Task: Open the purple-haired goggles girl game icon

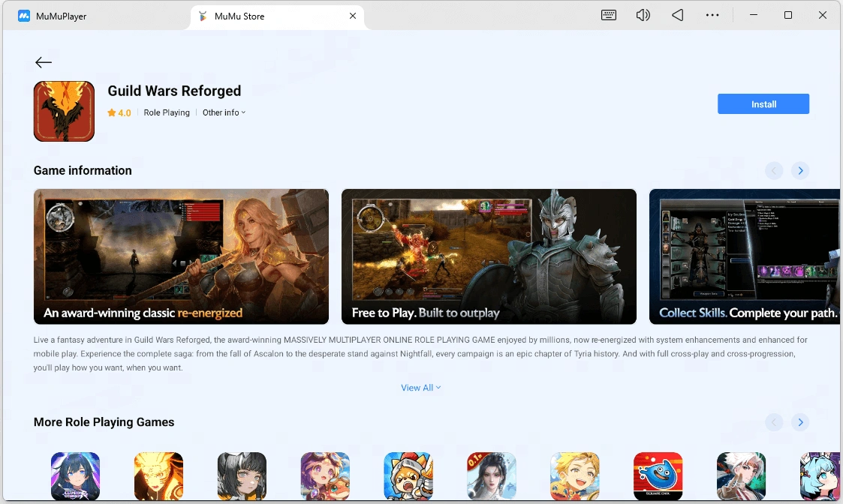Action: tap(325, 476)
